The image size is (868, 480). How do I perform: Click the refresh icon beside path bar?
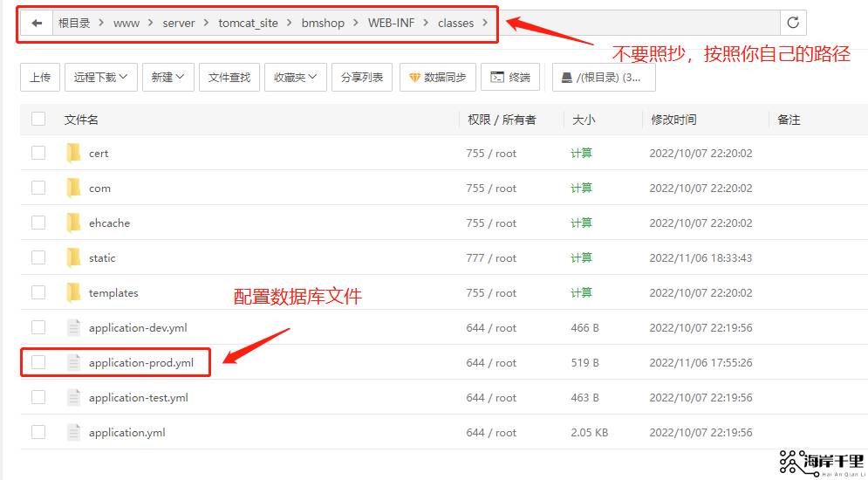[x=793, y=24]
